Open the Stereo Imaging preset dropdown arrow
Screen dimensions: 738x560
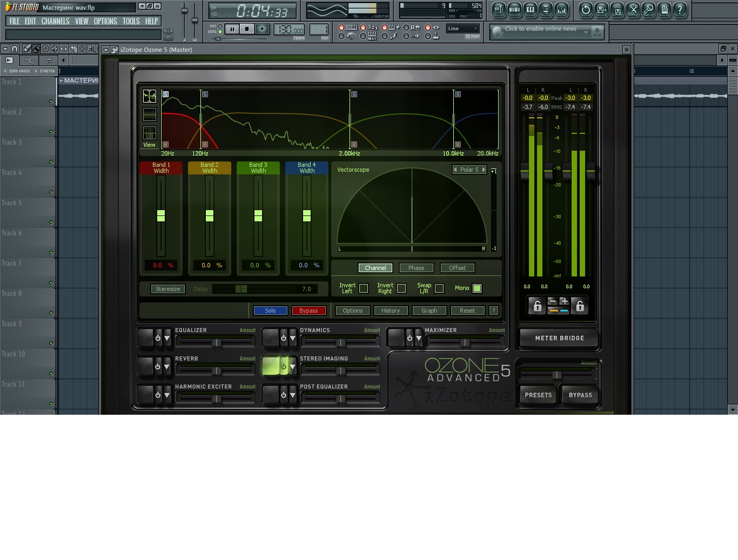pos(292,366)
